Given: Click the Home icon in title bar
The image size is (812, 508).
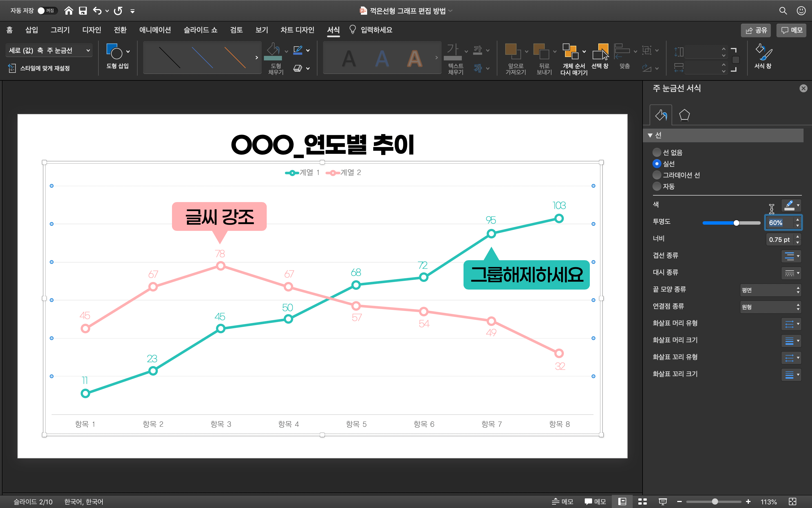Looking at the screenshot, I should [x=69, y=11].
